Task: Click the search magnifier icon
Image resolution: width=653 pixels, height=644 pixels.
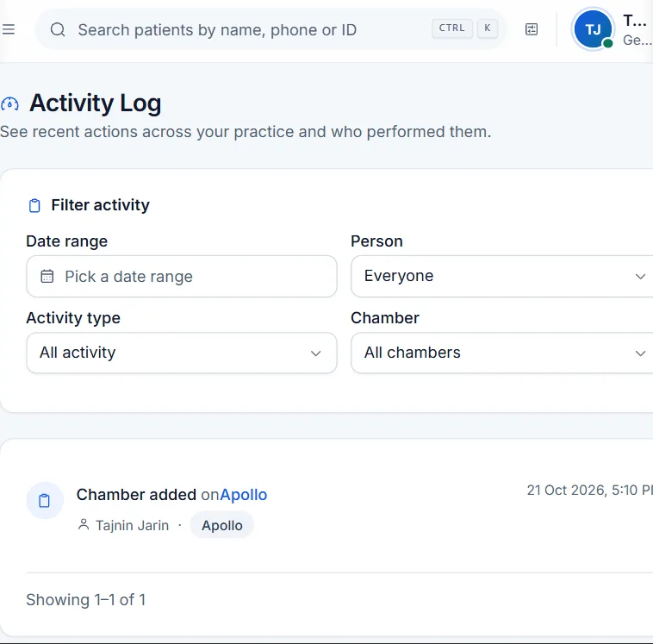Action: (58, 29)
